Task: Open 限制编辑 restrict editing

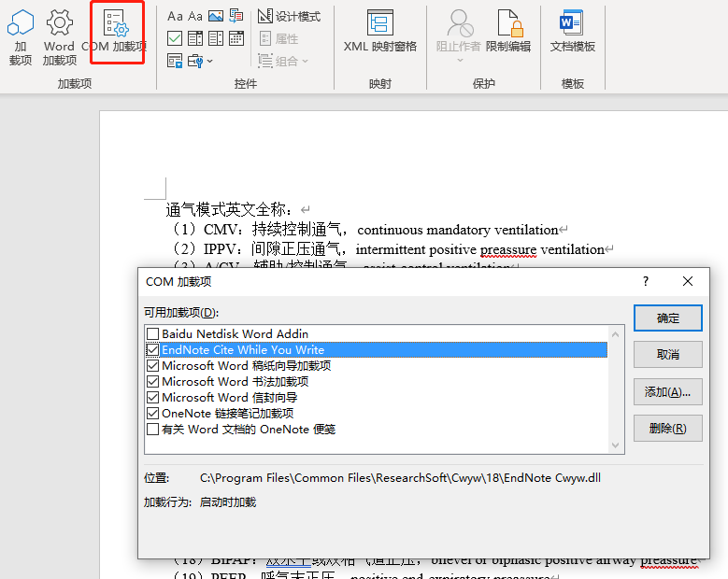Action: pos(508,32)
